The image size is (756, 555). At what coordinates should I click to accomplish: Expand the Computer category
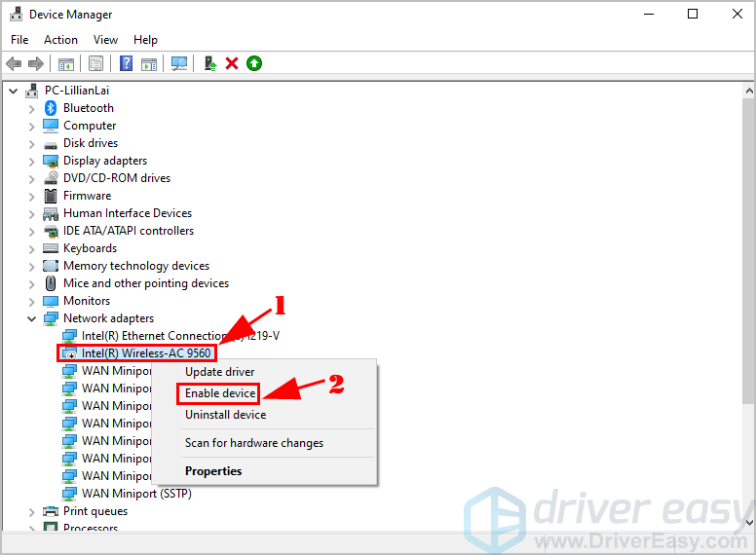point(32,127)
